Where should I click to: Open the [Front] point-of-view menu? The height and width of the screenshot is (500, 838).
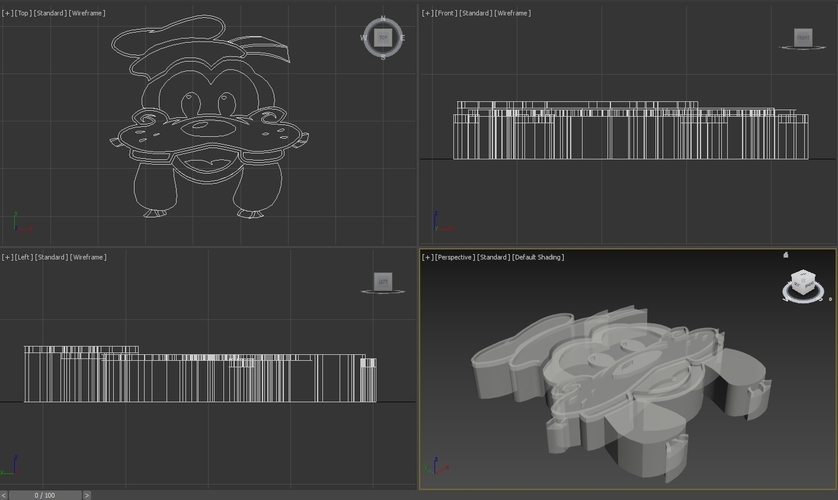point(446,13)
